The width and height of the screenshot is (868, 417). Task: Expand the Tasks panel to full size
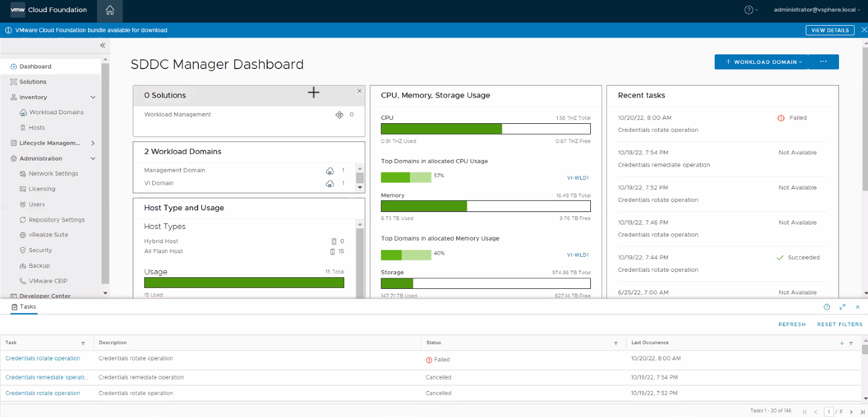842,307
